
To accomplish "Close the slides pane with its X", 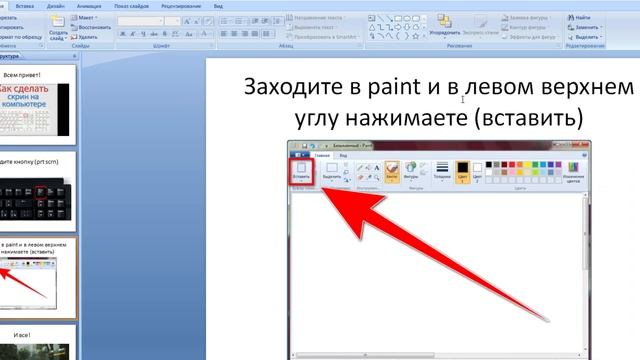I will coord(74,56).
